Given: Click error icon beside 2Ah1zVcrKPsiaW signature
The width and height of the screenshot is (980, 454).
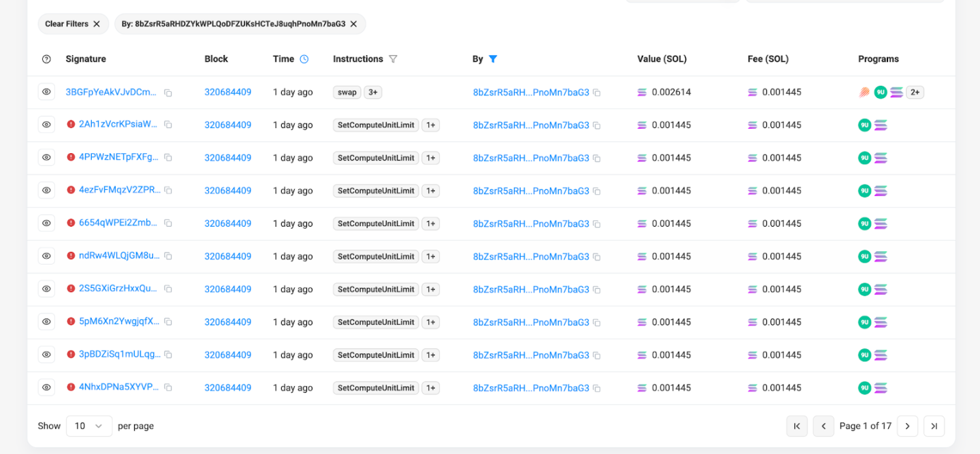Looking at the screenshot, I should coord(71,125).
